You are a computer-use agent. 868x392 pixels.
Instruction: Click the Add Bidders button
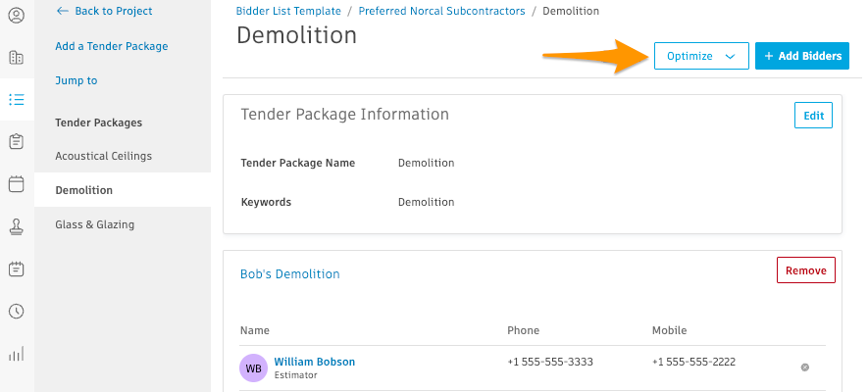point(802,56)
